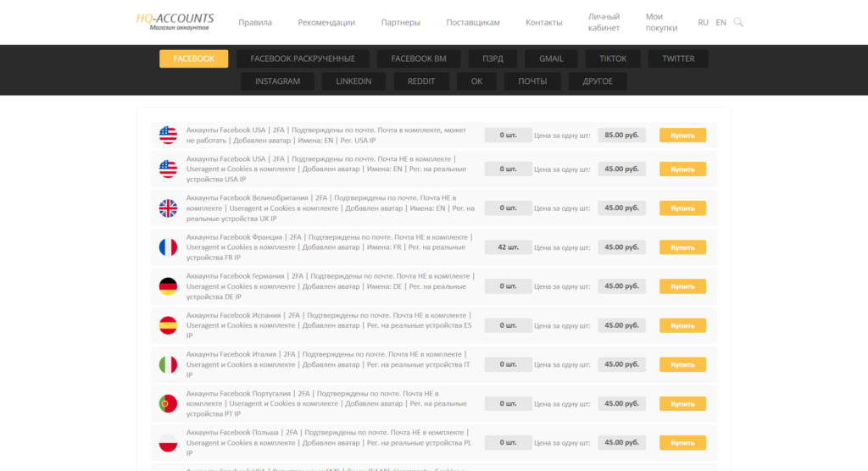The width and height of the screenshot is (868, 471).
Task: Buy the USA accounts priced 85.00 руб.
Action: click(682, 135)
